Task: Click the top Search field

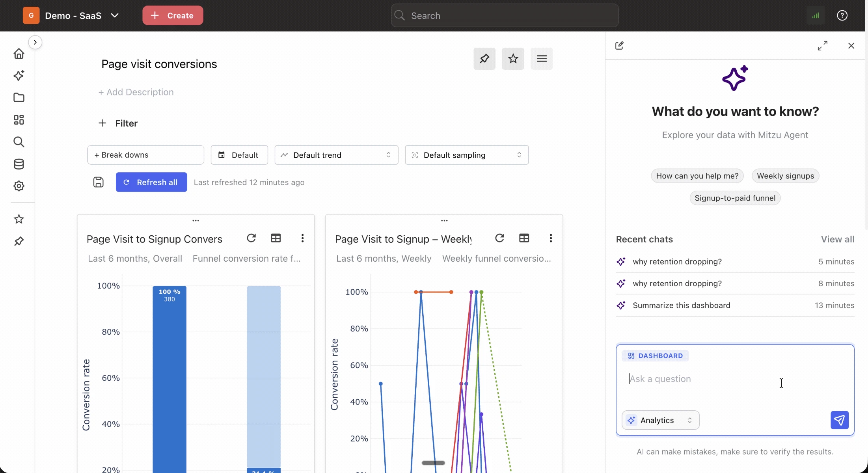Action: coord(505,15)
